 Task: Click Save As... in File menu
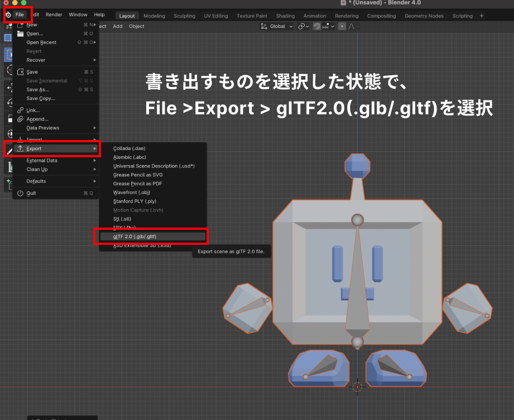coord(38,89)
